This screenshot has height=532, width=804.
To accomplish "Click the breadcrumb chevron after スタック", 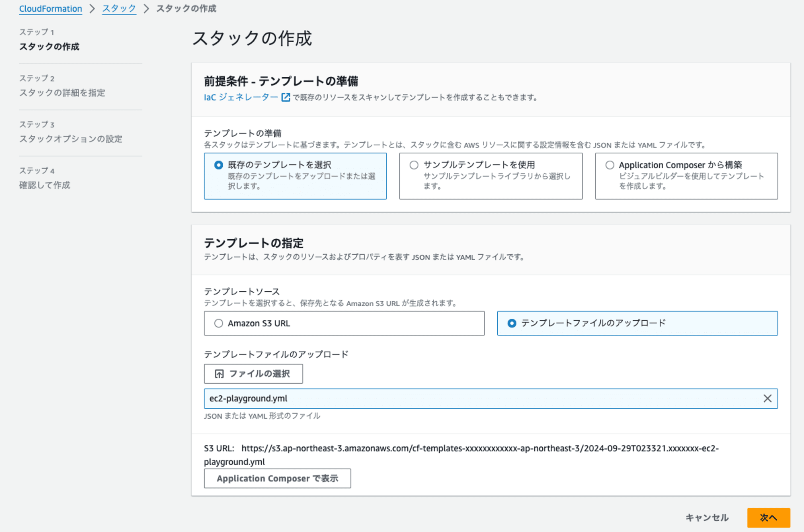I will click(x=146, y=8).
